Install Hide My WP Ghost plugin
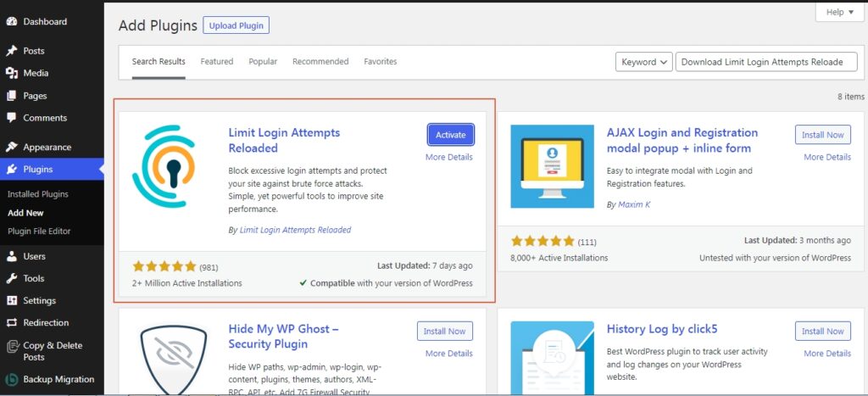This screenshot has width=868, height=396. coord(444,332)
